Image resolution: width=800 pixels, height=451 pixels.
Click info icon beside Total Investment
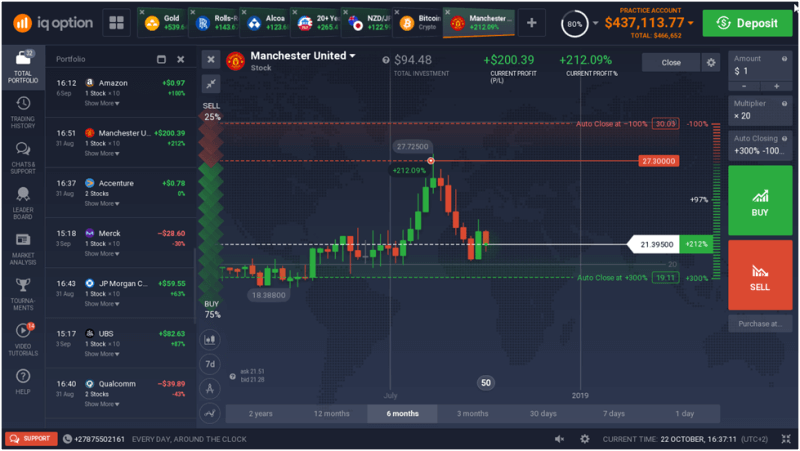click(x=386, y=60)
